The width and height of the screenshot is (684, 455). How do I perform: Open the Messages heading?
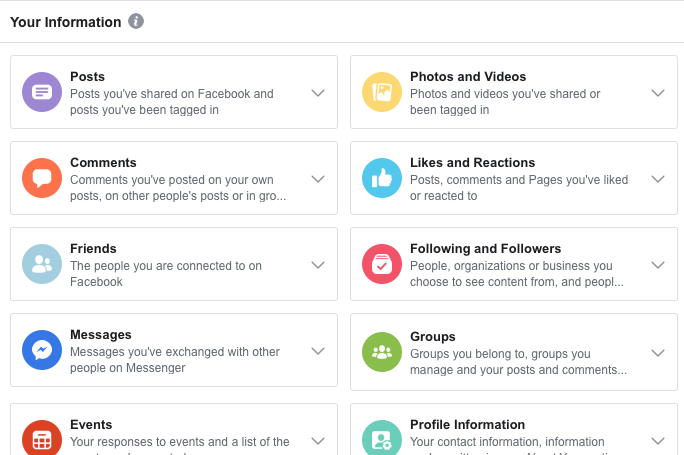point(101,335)
